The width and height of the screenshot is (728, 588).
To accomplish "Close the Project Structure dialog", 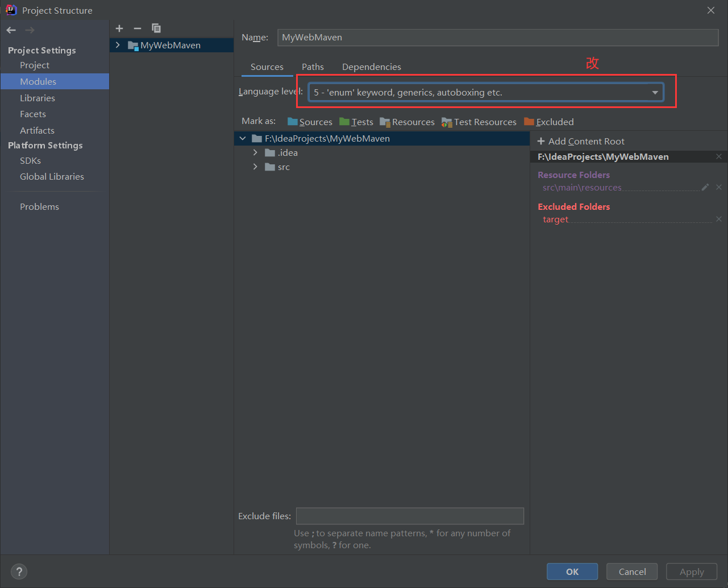I will [x=711, y=10].
